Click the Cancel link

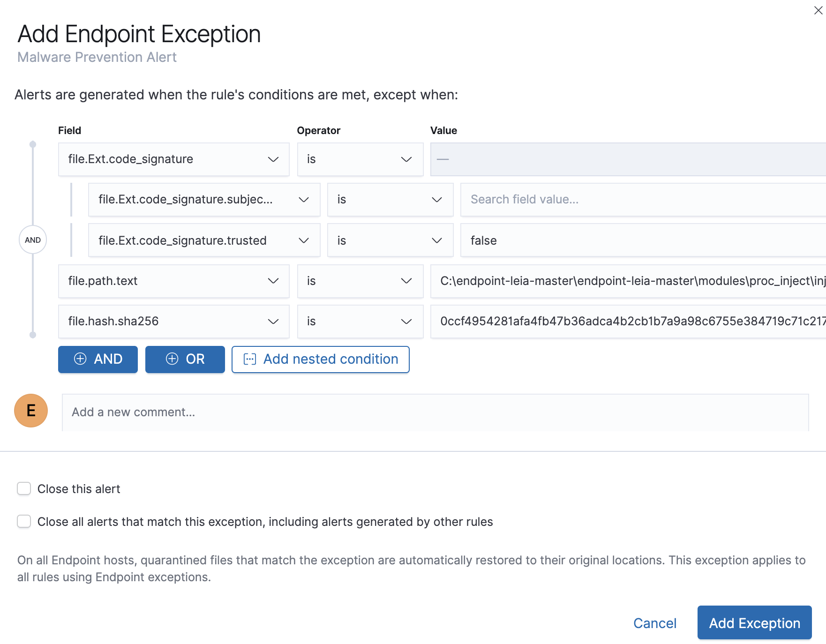click(655, 623)
